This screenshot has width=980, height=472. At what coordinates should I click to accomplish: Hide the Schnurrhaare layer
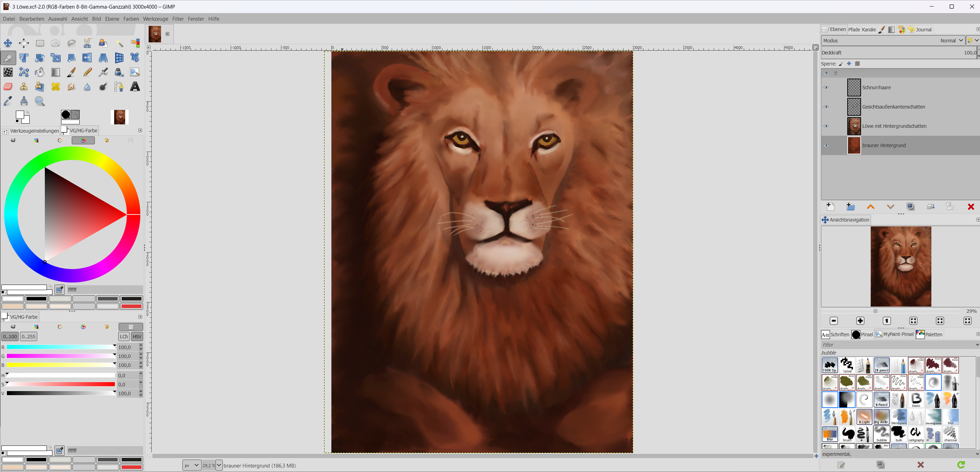826,88
